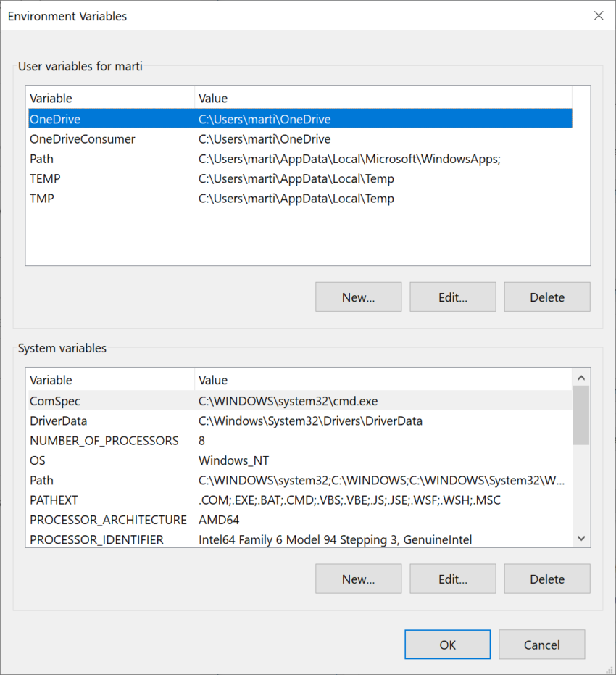This screenshot has width=616, height=675.
Task: Click Delete under System variables
Action: 547,579
